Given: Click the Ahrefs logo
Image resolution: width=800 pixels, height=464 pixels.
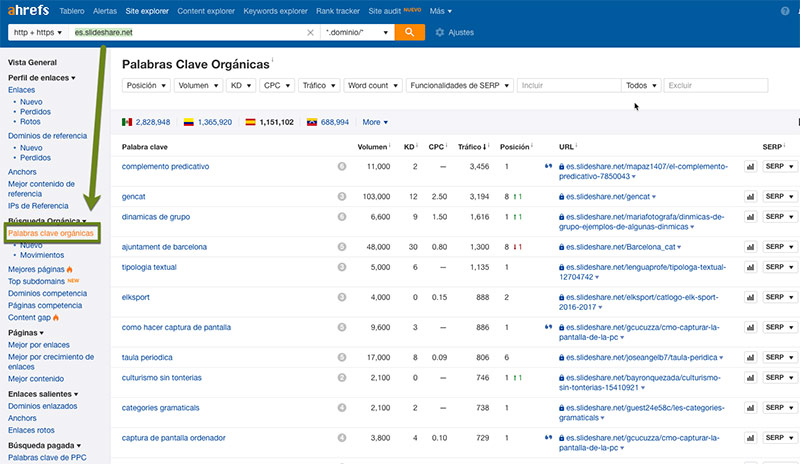Looking at the screenshot, I should [x=29, y=10].
